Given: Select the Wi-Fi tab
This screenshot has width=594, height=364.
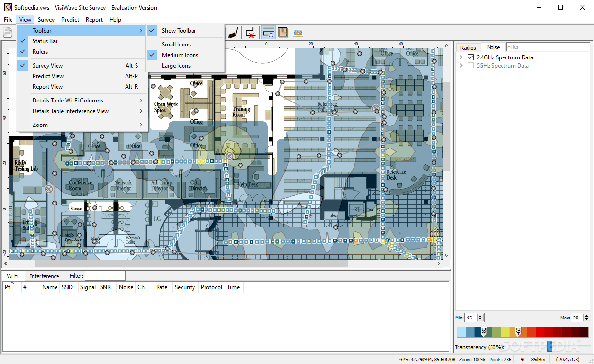Looking at the screenshot, I should pos(12,276).
